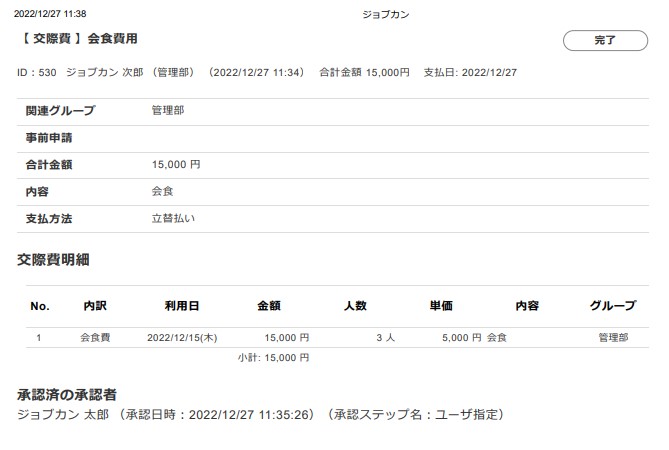Screen dimensions: 669x450
Task: Click the 交際費明細 section heading
Action: coord(53,259)
